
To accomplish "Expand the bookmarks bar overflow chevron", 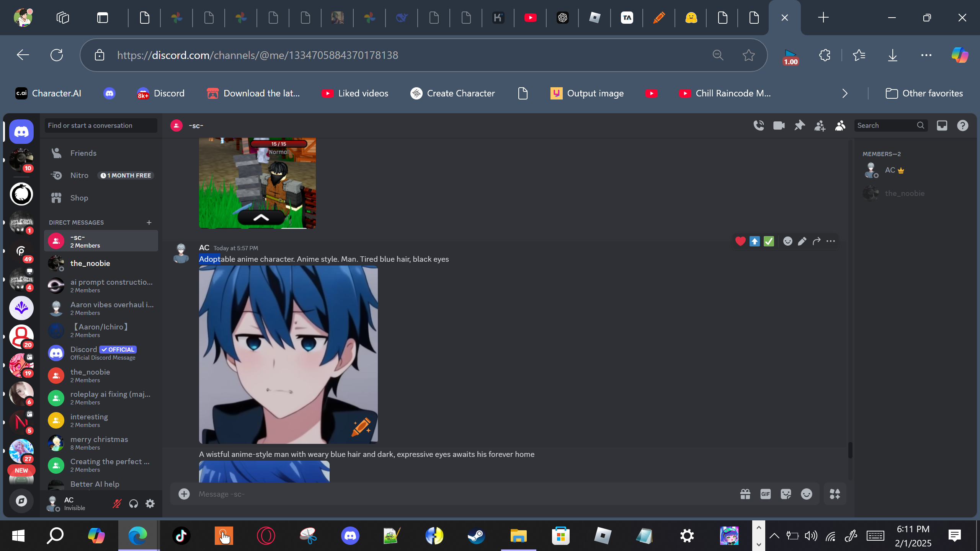I will click(845, 93).
